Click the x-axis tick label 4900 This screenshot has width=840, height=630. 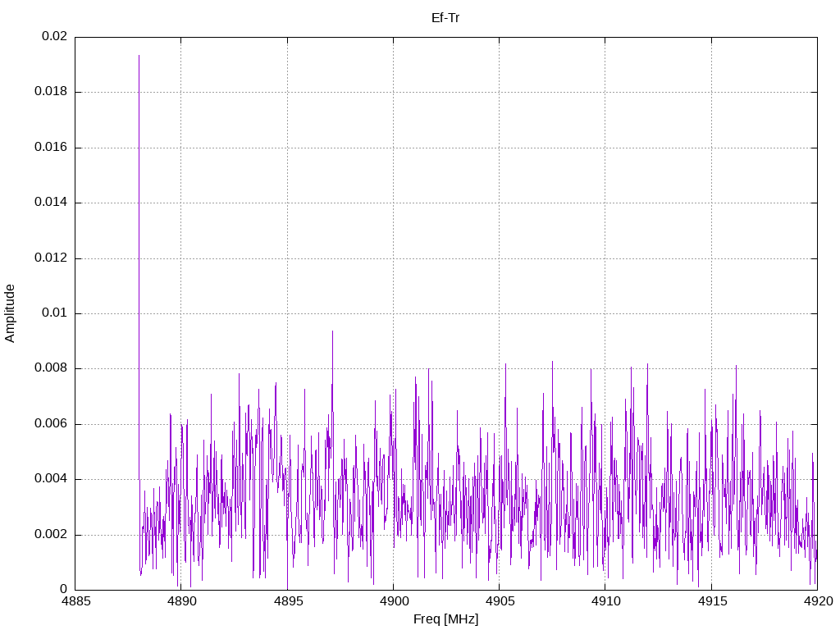(394, 601)
